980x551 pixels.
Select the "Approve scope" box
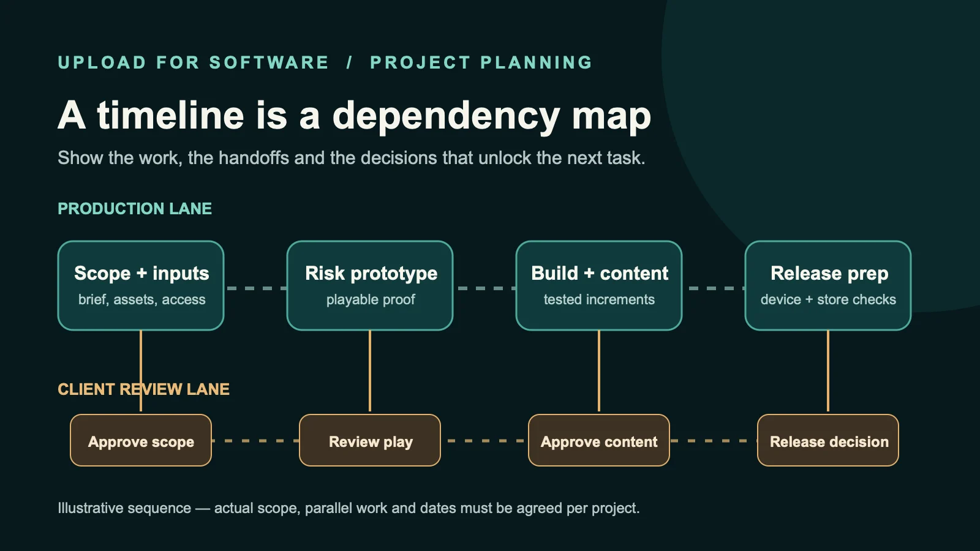[141, 440]
